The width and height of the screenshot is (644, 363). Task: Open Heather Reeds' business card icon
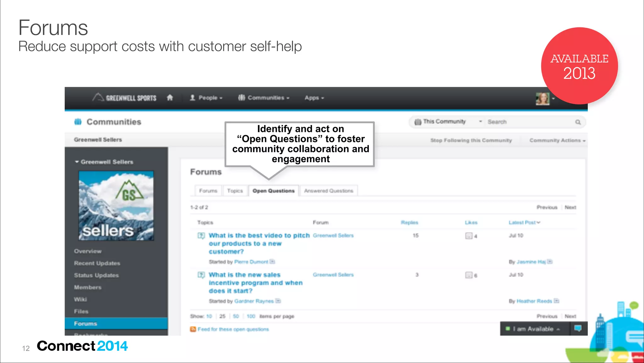point(556,301)
